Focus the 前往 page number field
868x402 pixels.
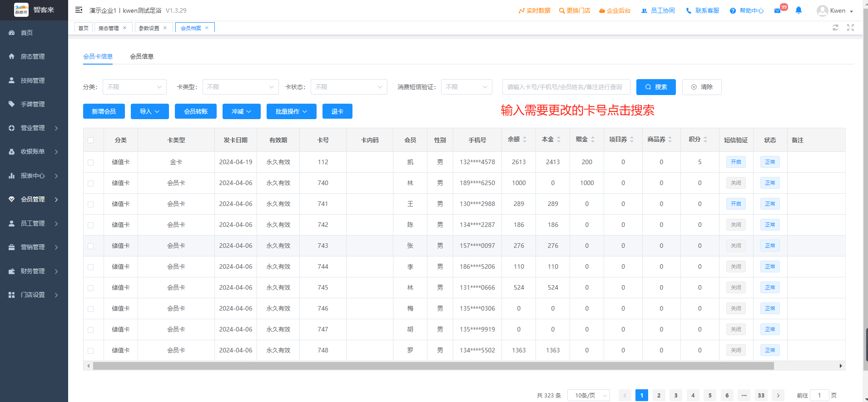[819, 395]
